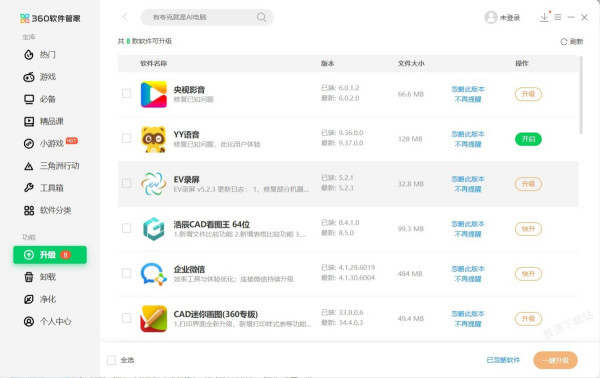Screen dimensions: 600x378
Task: Click the 浩辰CAD看图王 app icon
Action: [153, 229]
